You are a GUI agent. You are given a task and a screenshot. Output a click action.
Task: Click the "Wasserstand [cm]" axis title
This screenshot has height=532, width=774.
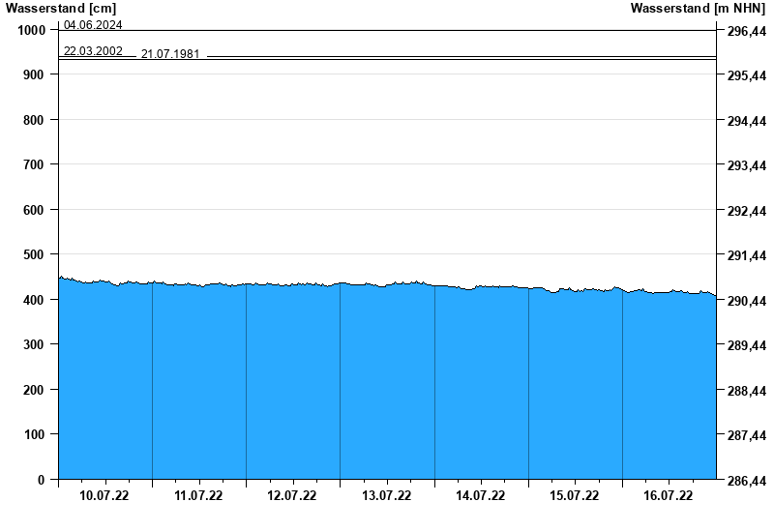point(60,9)
